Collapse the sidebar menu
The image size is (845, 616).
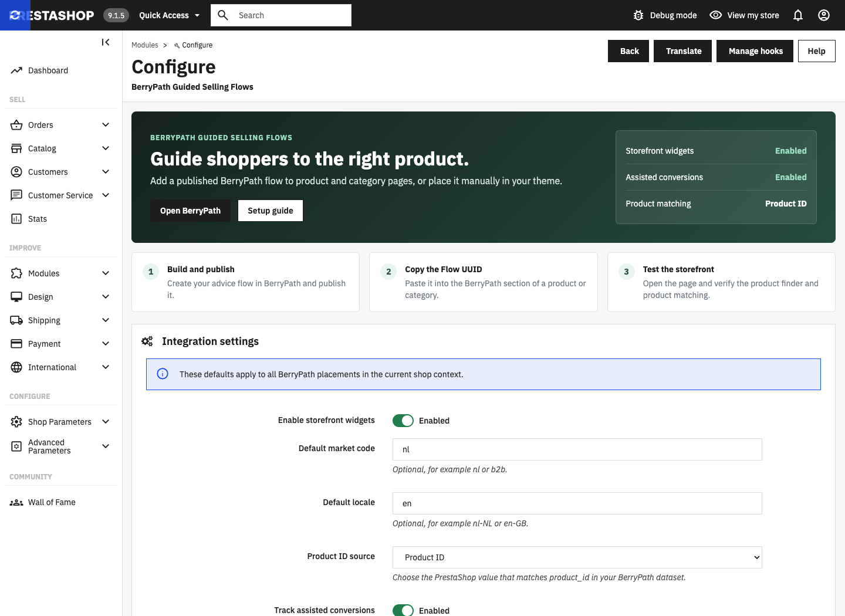106,42
